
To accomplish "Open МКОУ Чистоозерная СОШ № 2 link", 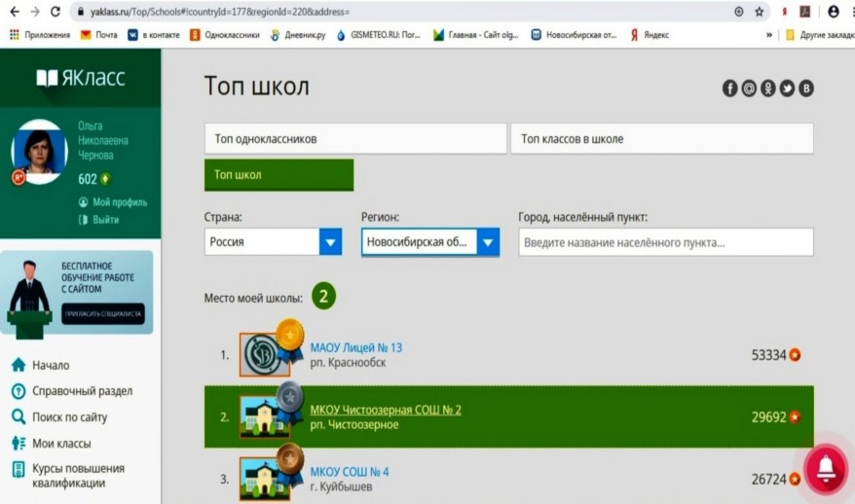I will click(386, 410).
